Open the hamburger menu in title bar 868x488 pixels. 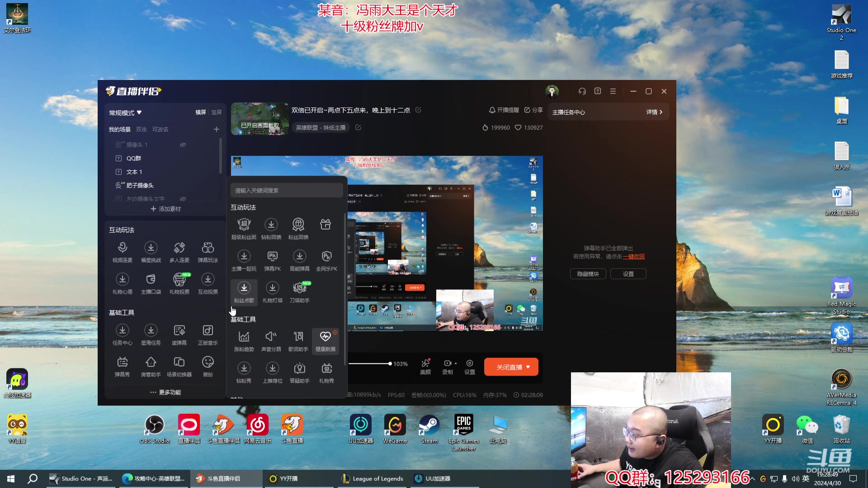[613, 91]
